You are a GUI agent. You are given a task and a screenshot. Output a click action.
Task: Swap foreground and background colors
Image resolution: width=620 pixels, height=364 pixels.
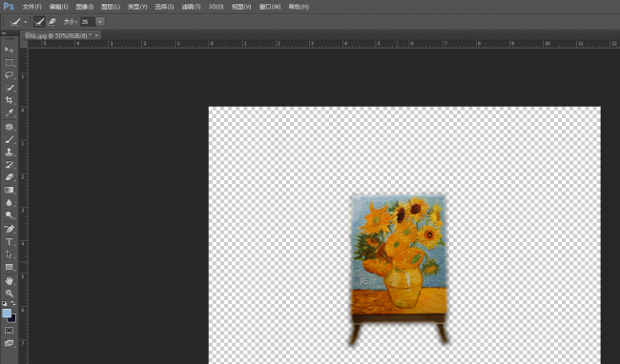(13, 303)
